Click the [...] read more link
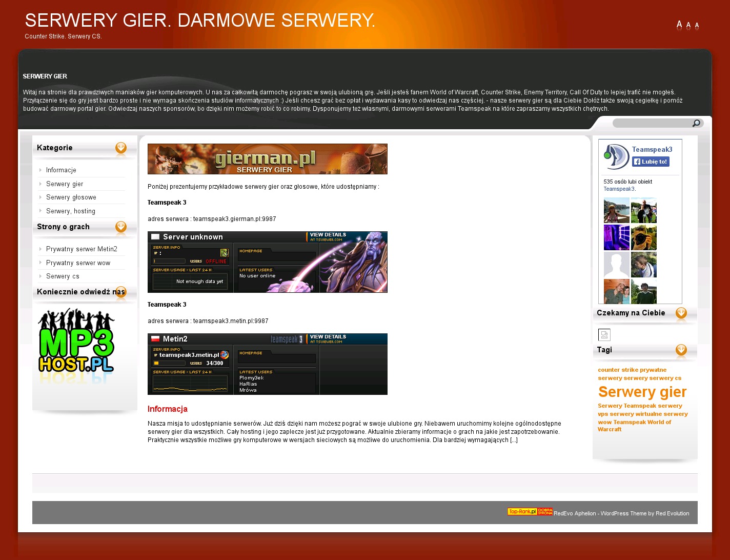Screen dimensions: 730x560 [x=514, y=440]
